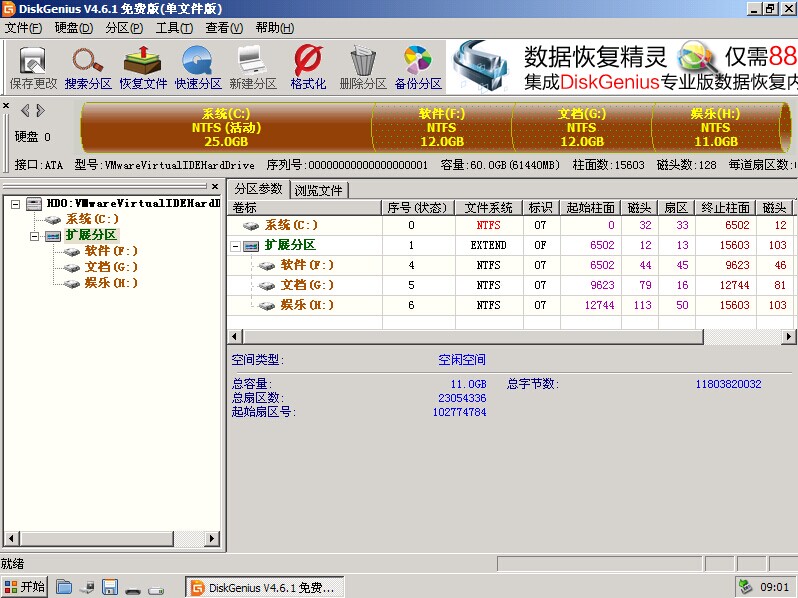
Task: Choose the 格式化 format tool
Action: [x=308, y=67]
